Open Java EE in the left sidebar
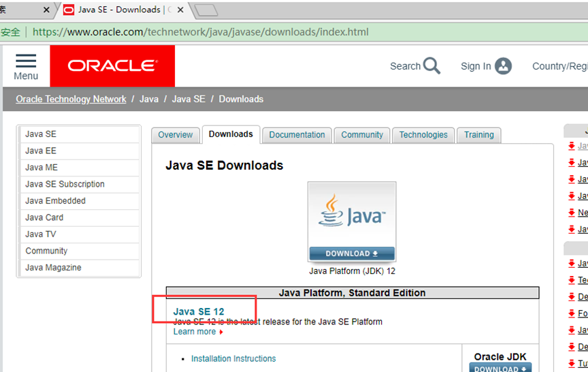The width and height of the screenshot is (588, 372). (80, 151)
